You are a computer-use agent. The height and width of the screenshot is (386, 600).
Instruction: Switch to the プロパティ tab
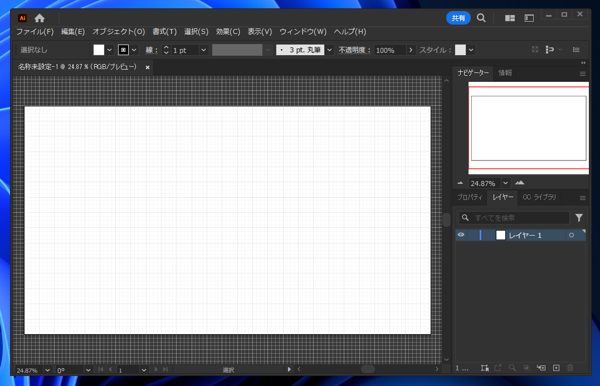pos(470,197)
